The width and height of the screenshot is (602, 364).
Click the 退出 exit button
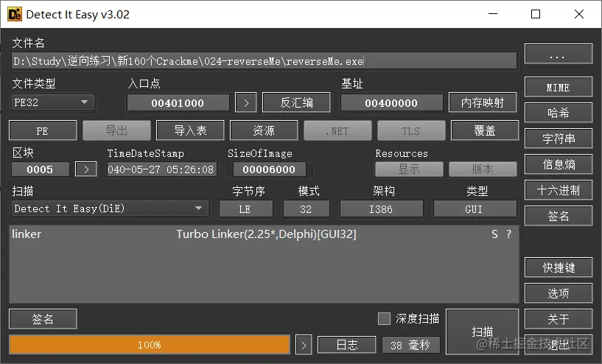pos(559,344)
